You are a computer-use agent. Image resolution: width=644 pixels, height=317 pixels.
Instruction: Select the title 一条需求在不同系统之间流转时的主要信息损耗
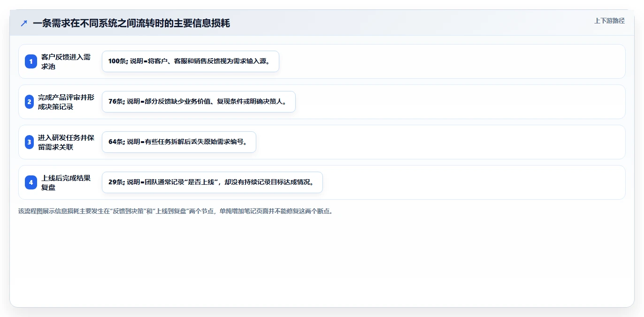tap(131, 23)
